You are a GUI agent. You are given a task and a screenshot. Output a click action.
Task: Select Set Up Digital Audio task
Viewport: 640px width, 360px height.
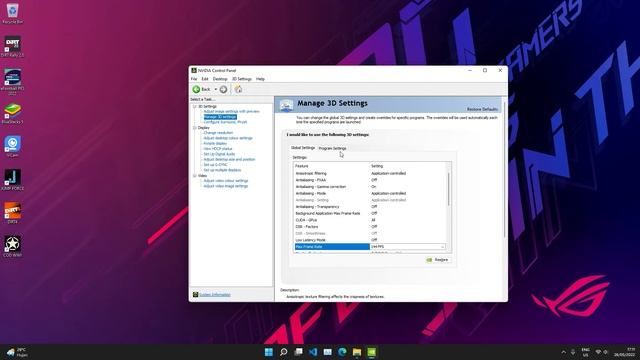tap(219, 154)
